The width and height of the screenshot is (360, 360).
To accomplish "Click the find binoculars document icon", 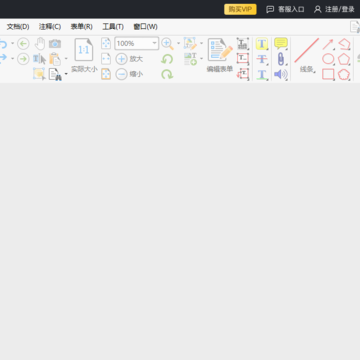I will tap(55, 74).
